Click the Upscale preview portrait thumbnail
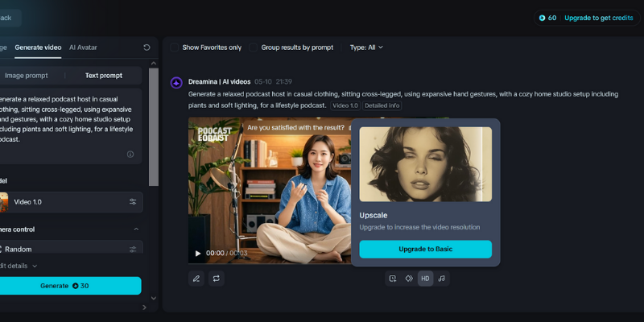 (x=426, y=164)
